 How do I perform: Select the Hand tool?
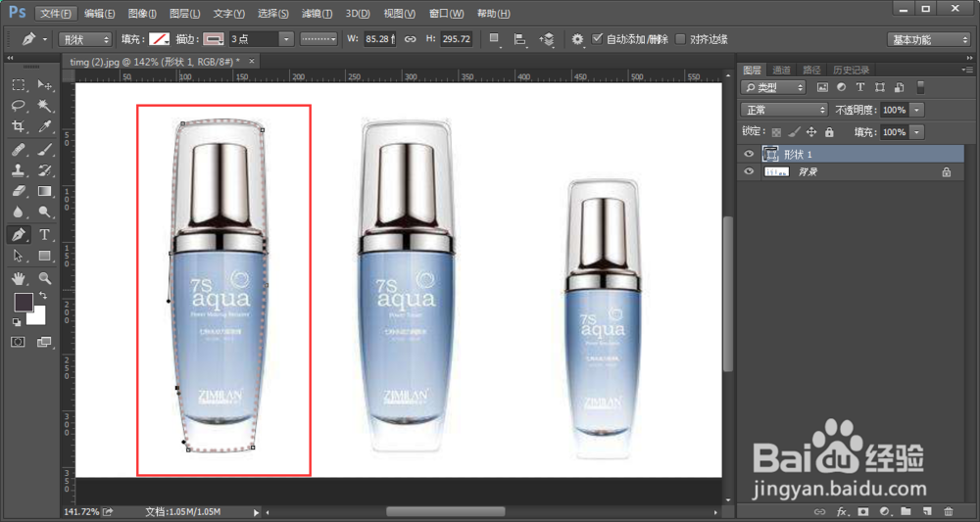[x=18, y=278]
